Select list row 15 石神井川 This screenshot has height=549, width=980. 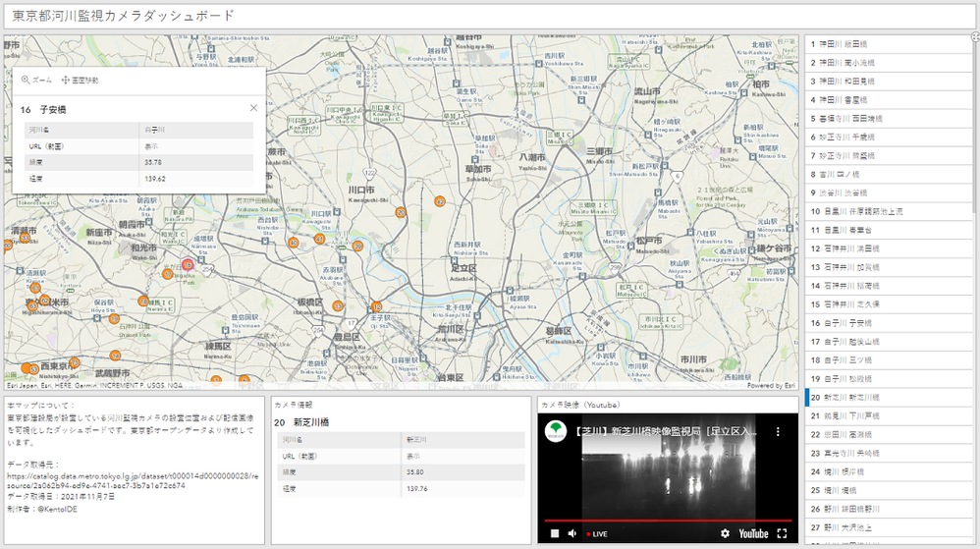click(x=888, y=304)
